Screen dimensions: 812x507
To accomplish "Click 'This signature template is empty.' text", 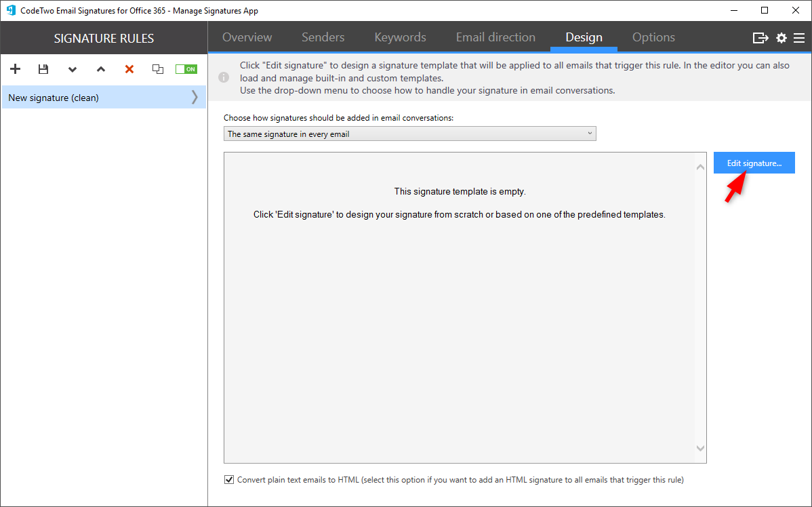I will click(x=460, y=192).
